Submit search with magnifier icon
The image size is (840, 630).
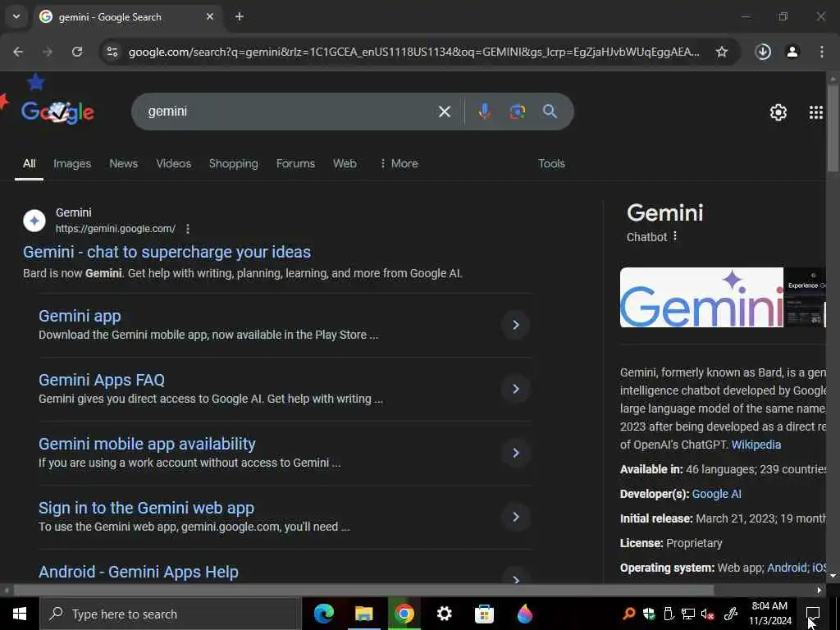550,112
